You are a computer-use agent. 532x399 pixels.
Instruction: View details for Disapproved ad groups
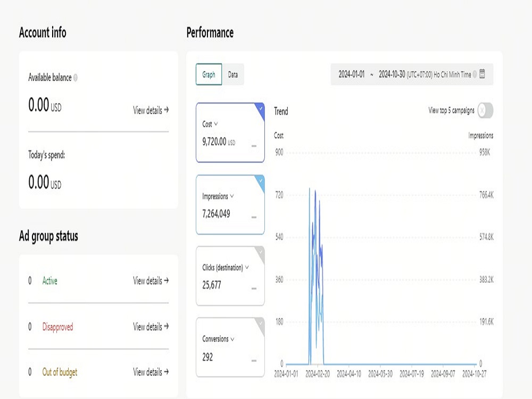point(151,327)
